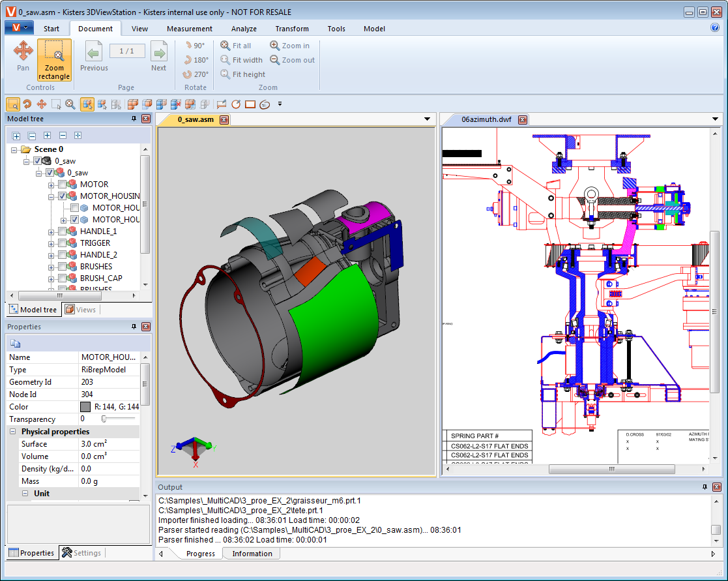Screen dimensions: 728x581
Task: Open the Measurement ribbon tab
Action: (189, 29)
